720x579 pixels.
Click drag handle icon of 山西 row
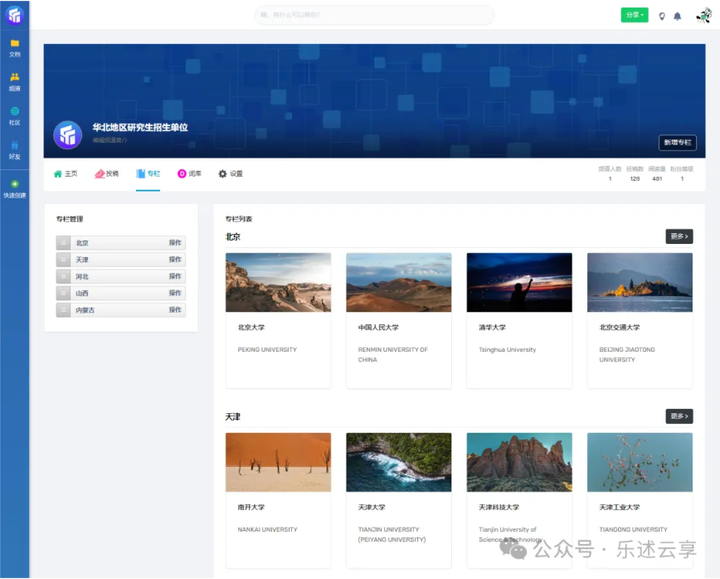click(x=63, y=293)
